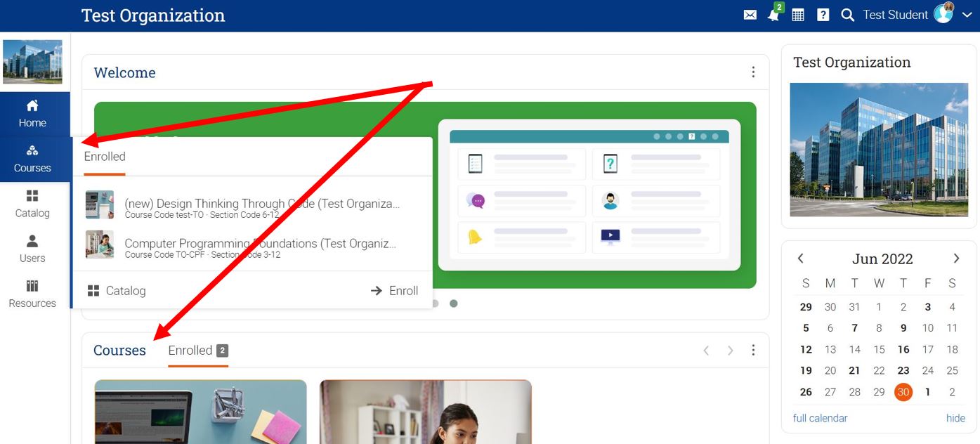Open Resources in left sidebar
The height and width of the screenshot is (444, 980).
(32, 294)
